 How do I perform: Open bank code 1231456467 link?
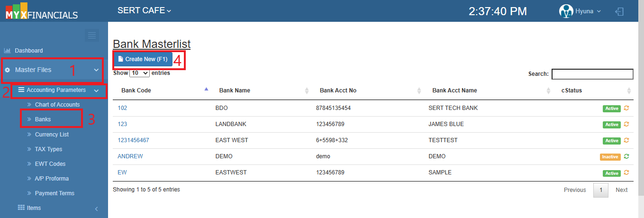[x=133, y=140]
